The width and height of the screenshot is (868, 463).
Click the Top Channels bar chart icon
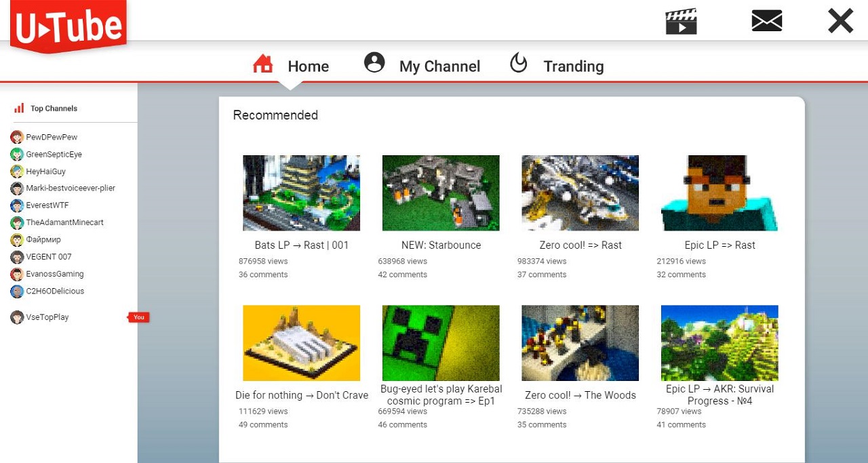pos(19,108)
